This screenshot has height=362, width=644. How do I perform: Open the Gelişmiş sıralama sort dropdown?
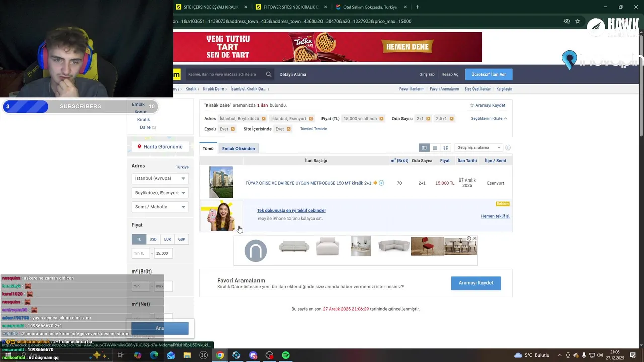coord(478,148)
